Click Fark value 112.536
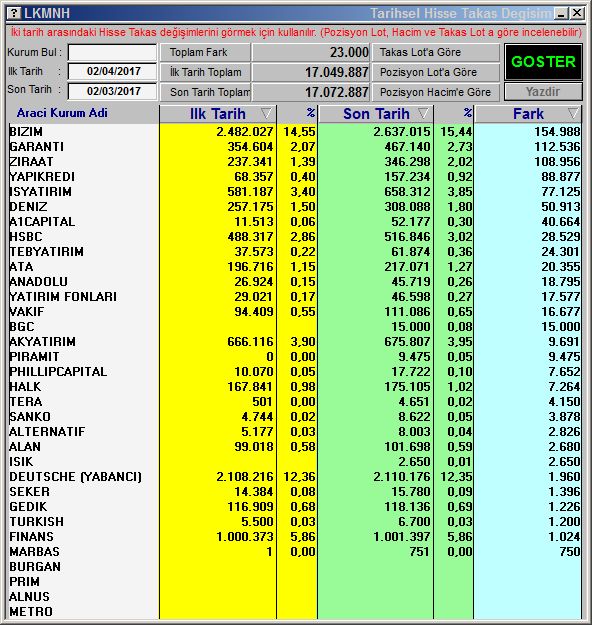Viewport: 592px width, 625px height. 557,147
